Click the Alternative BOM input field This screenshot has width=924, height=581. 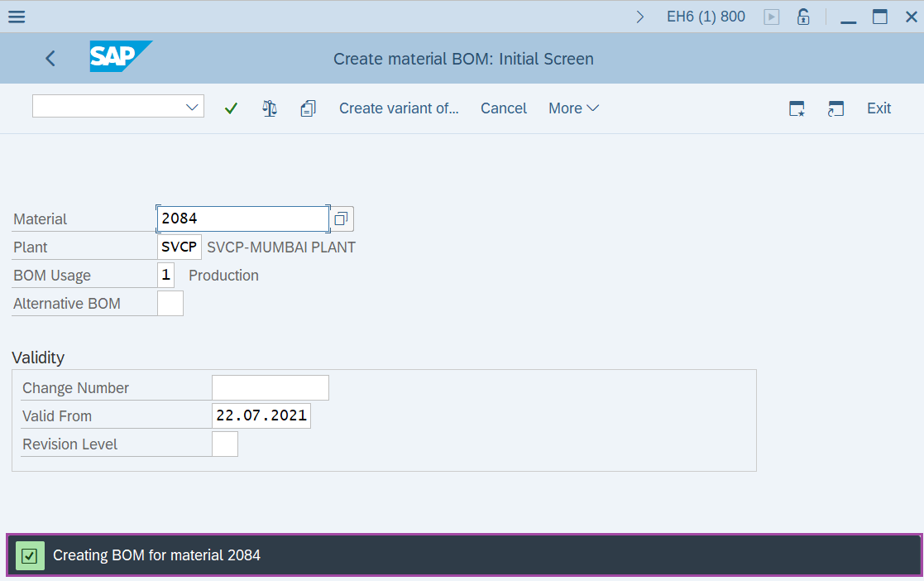(x=170, y=304)
